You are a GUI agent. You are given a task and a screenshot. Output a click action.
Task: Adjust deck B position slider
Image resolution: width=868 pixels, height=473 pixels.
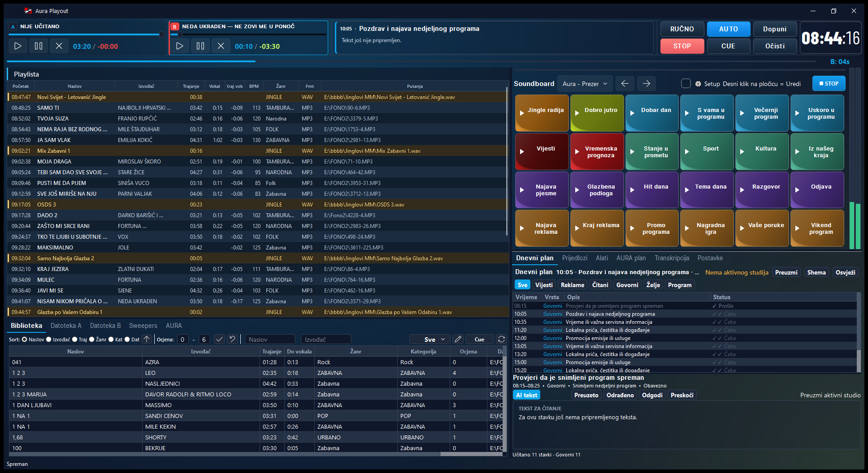point(249,34)
